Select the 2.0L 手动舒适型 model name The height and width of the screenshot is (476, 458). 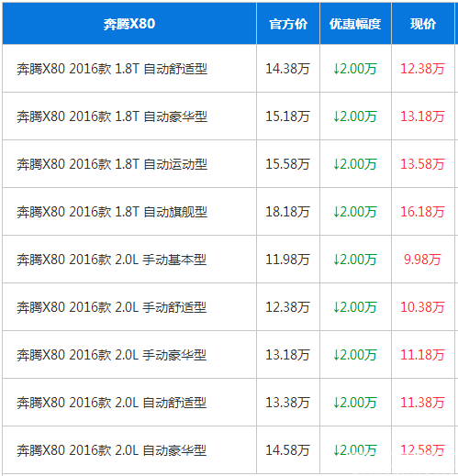[112, 307]
